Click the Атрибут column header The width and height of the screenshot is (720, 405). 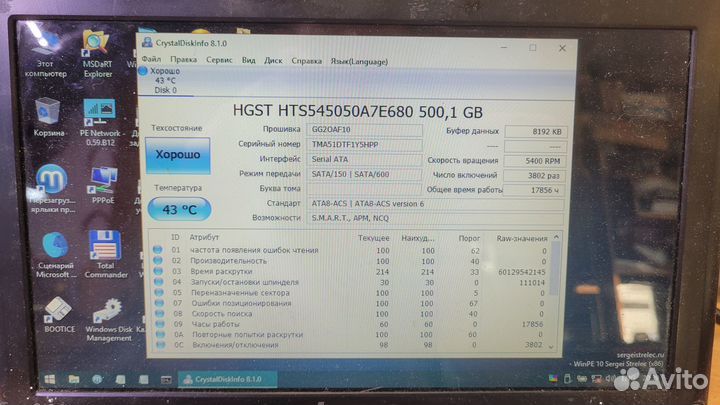[x=204, y=237]
